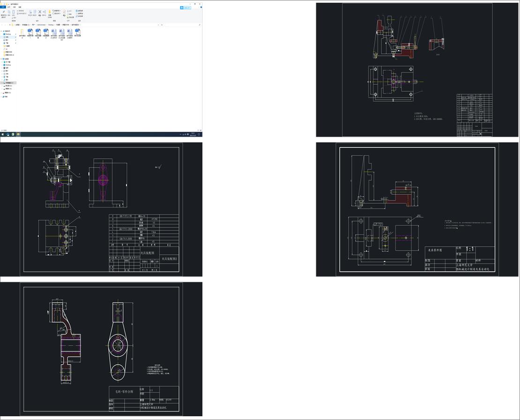This screenshot has width=520, height=420.
Task: Open the notification center icon on the taskbar
Action: coord(199,134)
